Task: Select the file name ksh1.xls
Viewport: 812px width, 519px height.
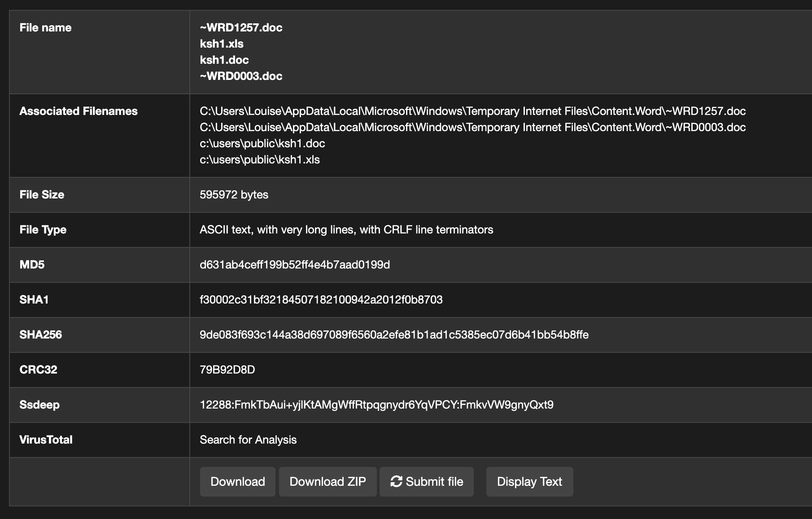Action: click(222, 44)
